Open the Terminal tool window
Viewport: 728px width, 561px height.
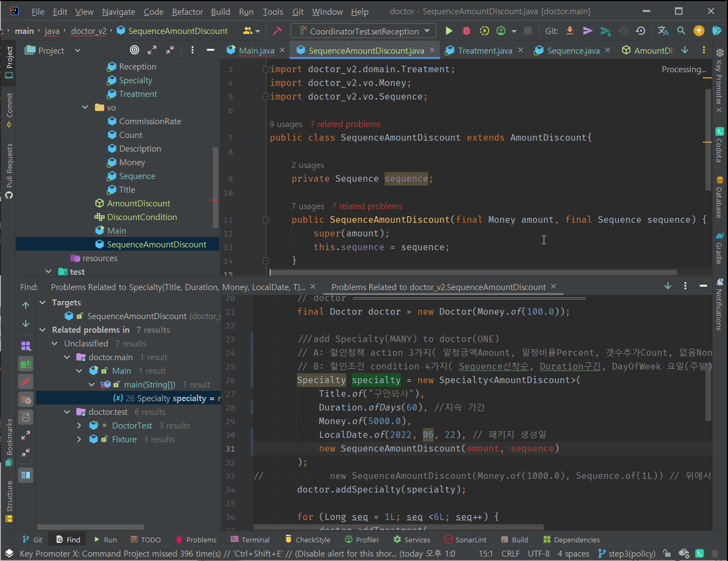pyautogui.click(x=251, y=540)
